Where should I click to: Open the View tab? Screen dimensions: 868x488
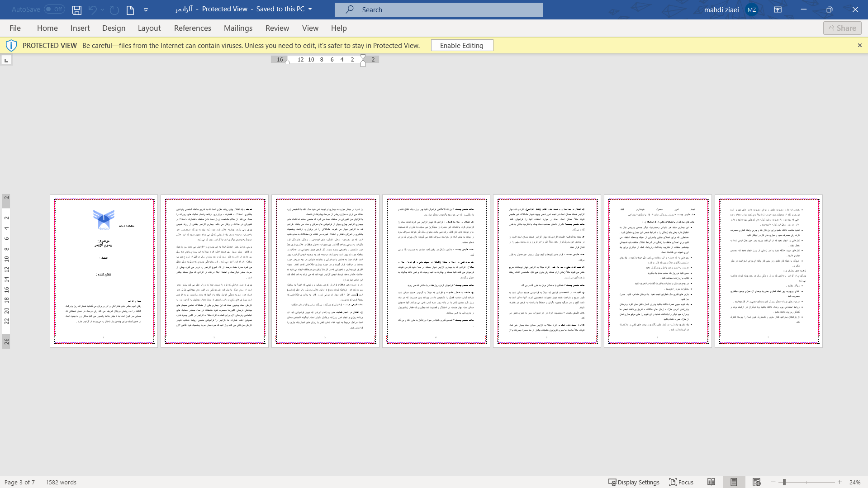point(310,28)
